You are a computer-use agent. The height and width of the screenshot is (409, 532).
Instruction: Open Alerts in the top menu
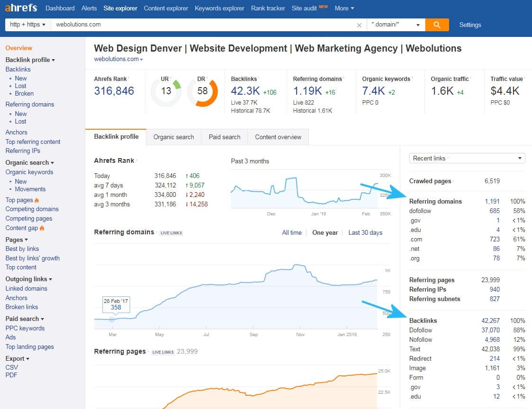pos(89,8)
